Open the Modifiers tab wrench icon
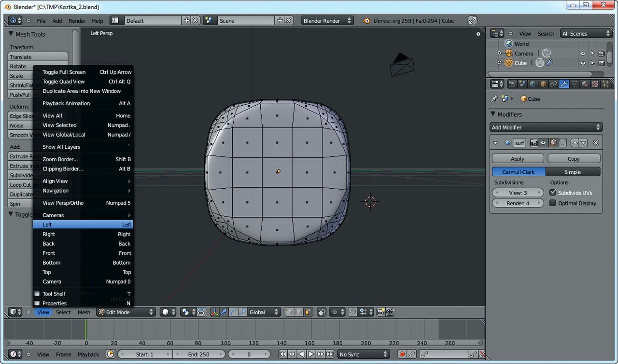The image size is (618, 364). pos(564,84)
